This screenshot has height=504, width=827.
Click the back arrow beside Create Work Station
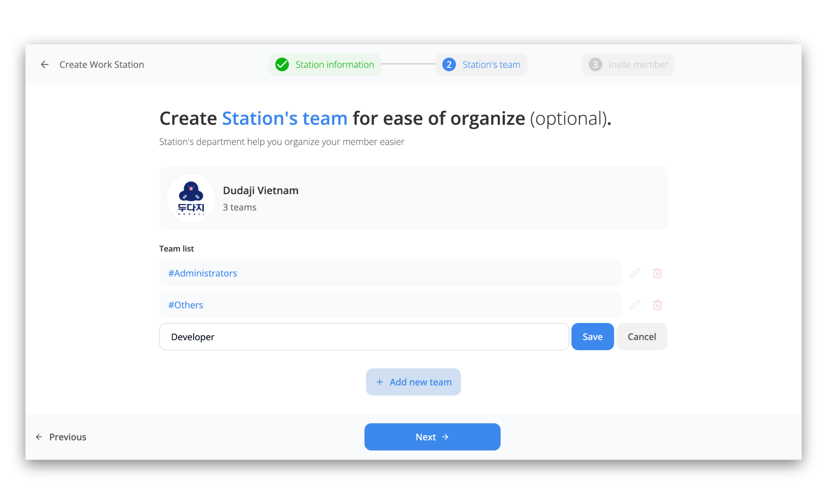click(45, 65)
